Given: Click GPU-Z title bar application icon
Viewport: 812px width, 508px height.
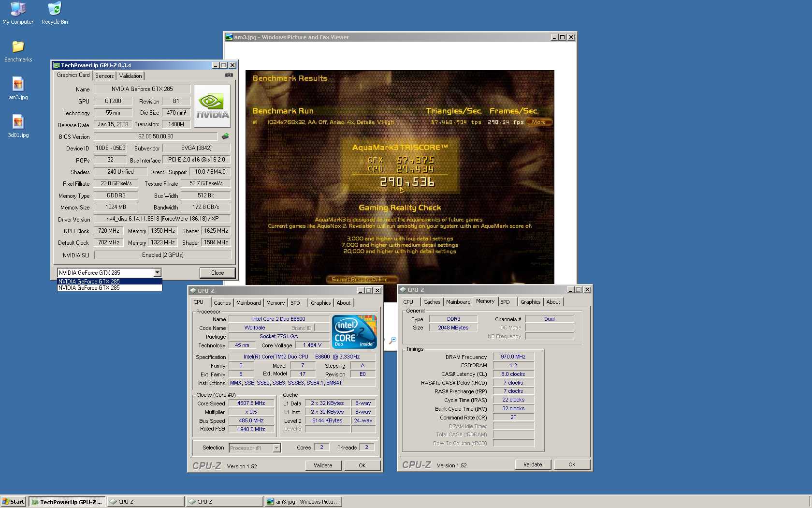Looking at the screenshot, I should pos(57,65).
